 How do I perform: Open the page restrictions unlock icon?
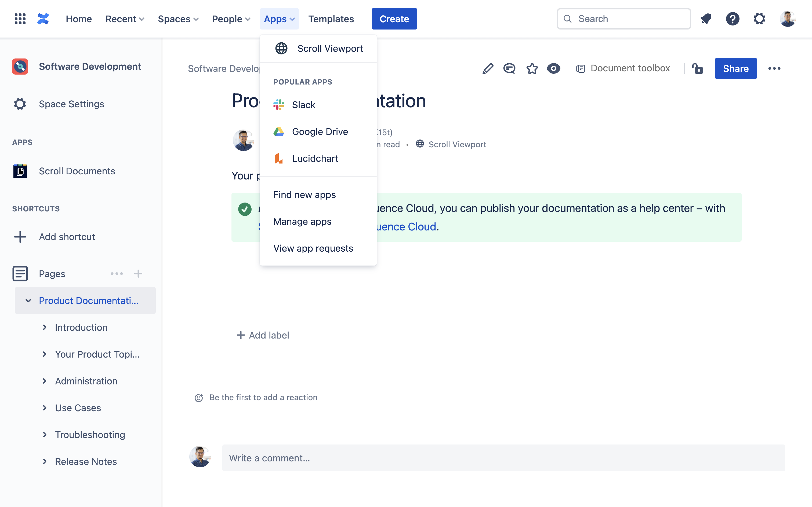[x=698, y=68]
